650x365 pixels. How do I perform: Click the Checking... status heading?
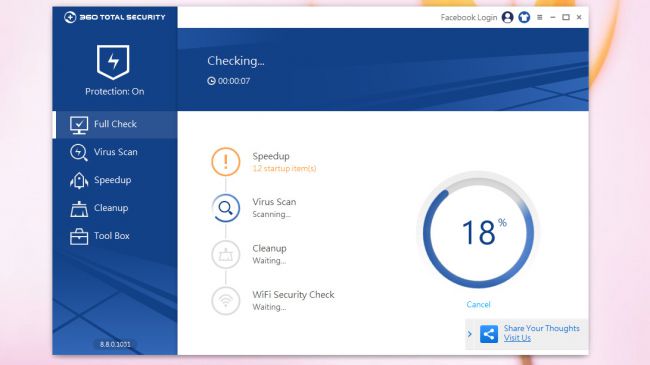[x=235, y=61]
